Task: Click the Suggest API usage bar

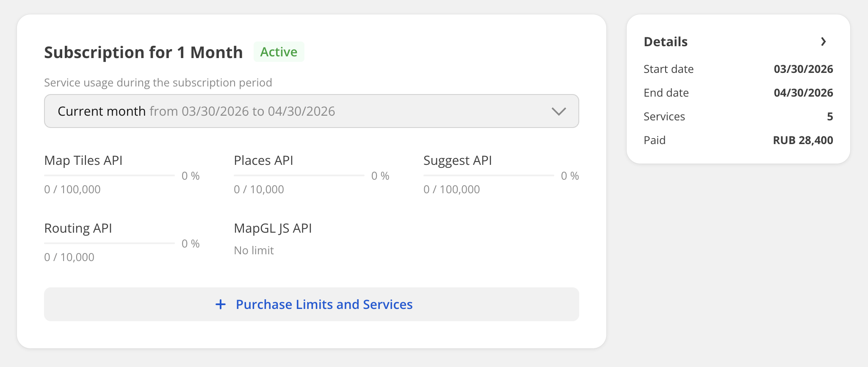Action: tap(489, 175)
